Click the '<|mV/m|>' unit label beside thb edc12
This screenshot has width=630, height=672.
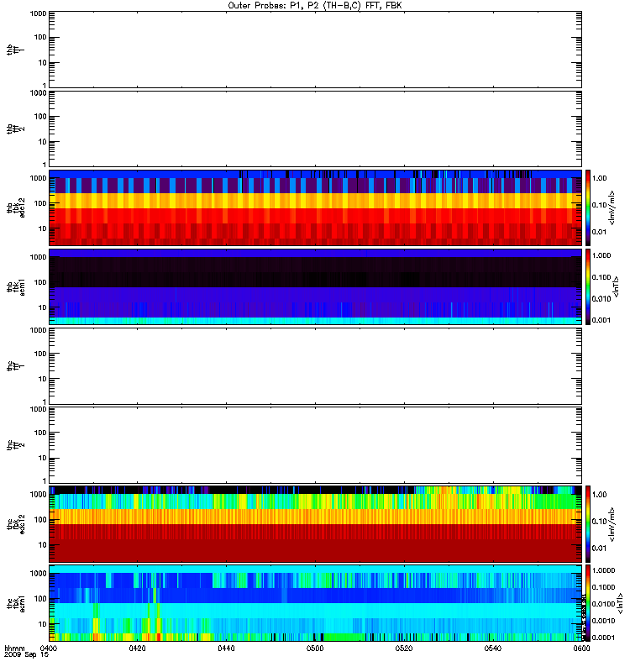coord(612,207)
